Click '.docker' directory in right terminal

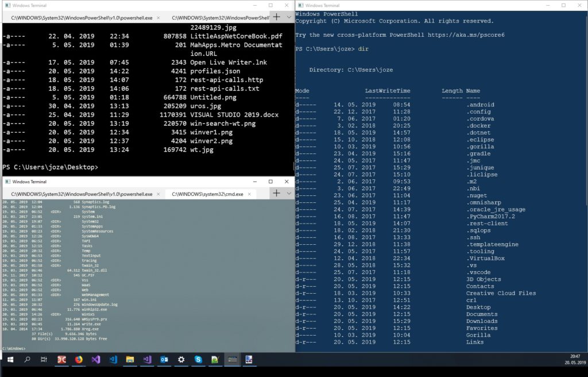[x=478, y=126]
